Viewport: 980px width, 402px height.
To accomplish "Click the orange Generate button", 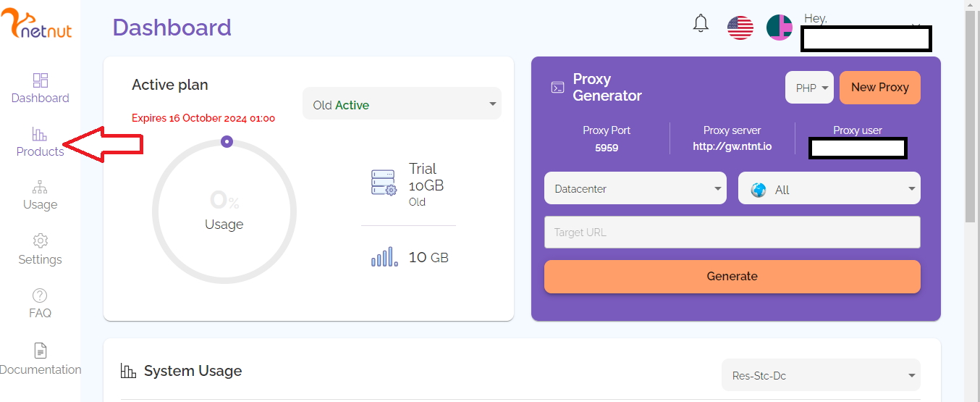I will click(x=732, y=276).
